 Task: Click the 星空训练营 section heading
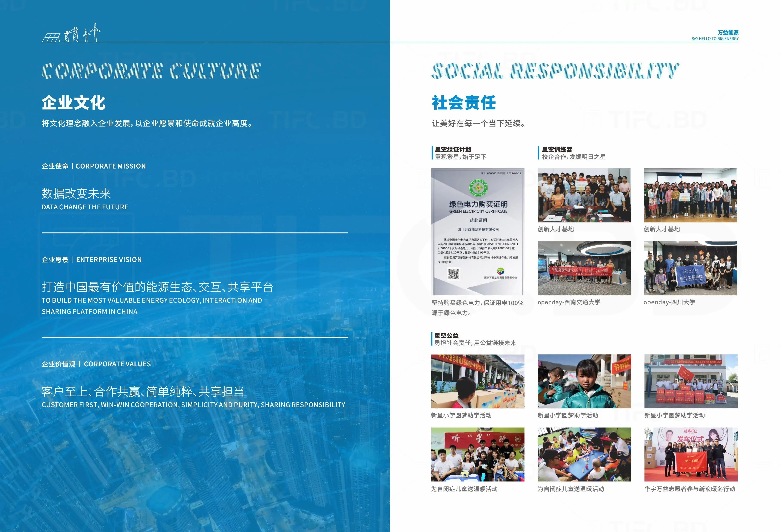coord(557,150)
